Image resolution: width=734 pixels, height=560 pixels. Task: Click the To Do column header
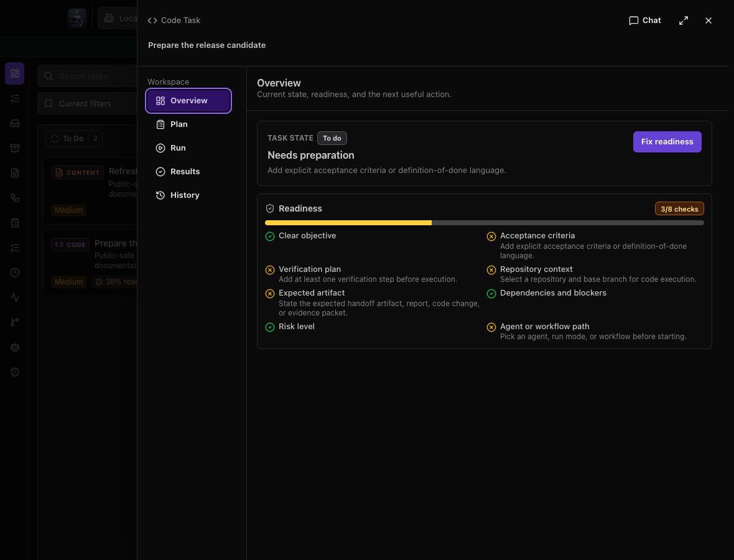point(74,139)
